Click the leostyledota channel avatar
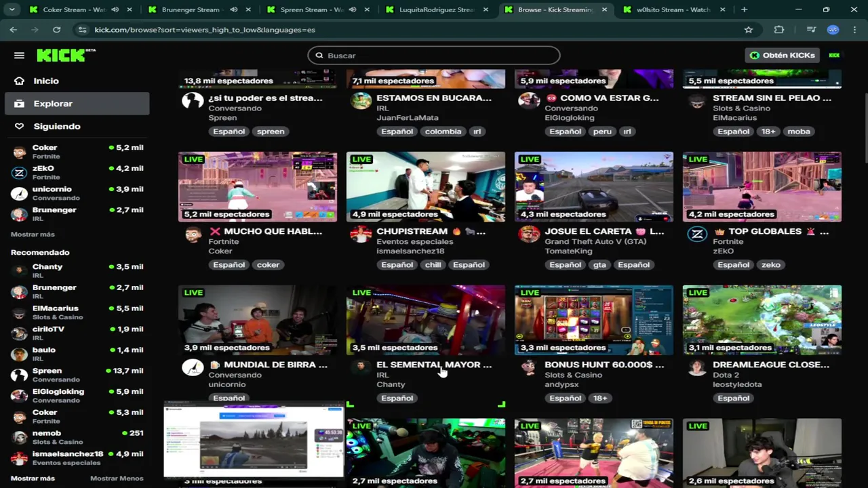 (697, 368)
